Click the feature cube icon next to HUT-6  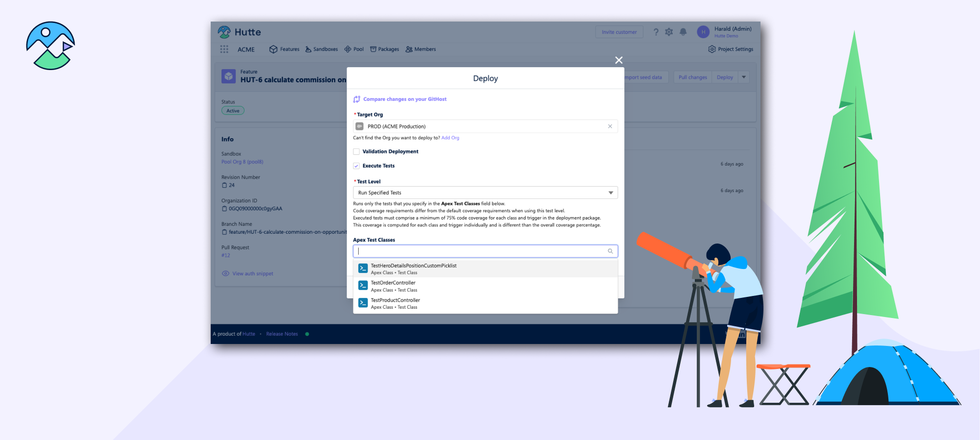[228, 76]
